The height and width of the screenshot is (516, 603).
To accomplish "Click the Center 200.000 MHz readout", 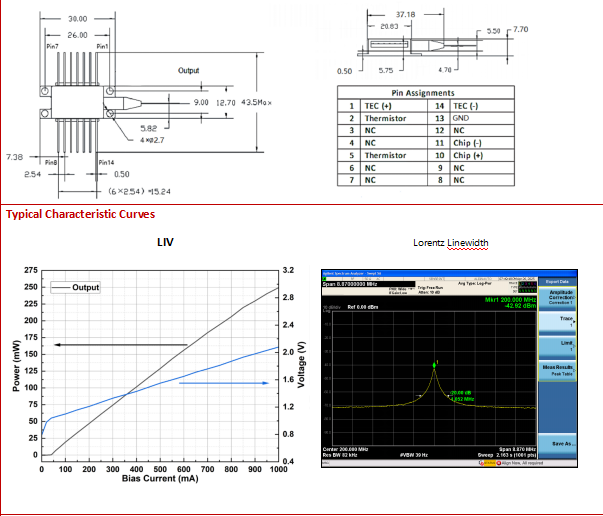I will tap(345, 449).
